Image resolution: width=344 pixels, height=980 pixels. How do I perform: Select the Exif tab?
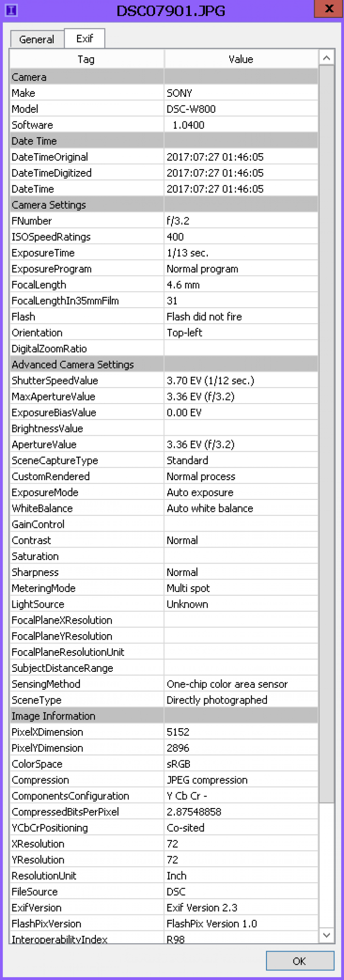tap(84, 39)
